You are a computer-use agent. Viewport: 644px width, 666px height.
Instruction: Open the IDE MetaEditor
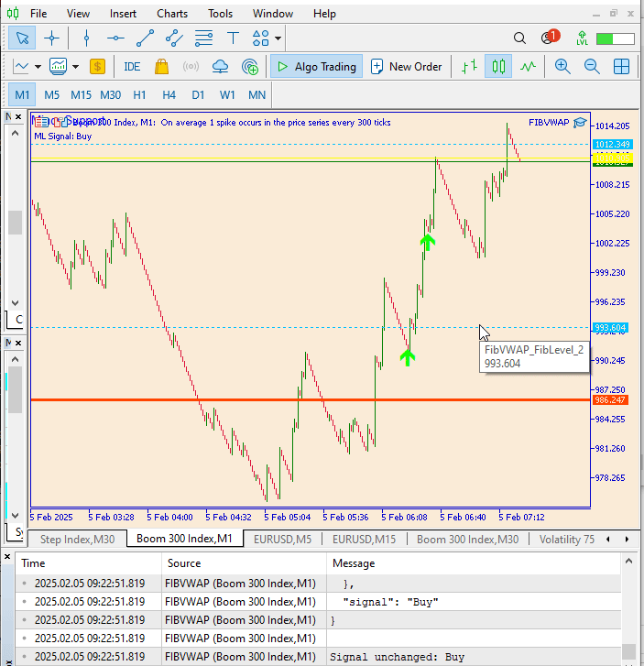click(x=132, y=67)
